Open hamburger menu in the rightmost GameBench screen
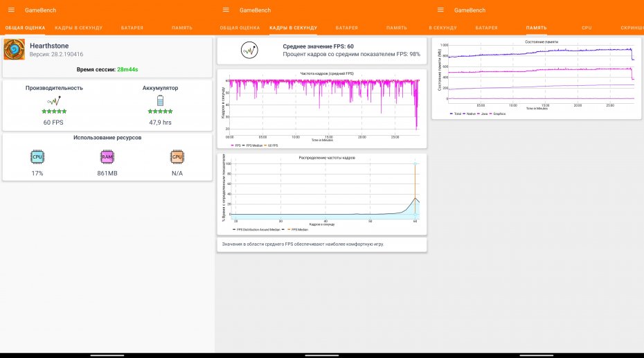Screen dimensions: 644x358 pyautogui.click(x=440, y=10)
